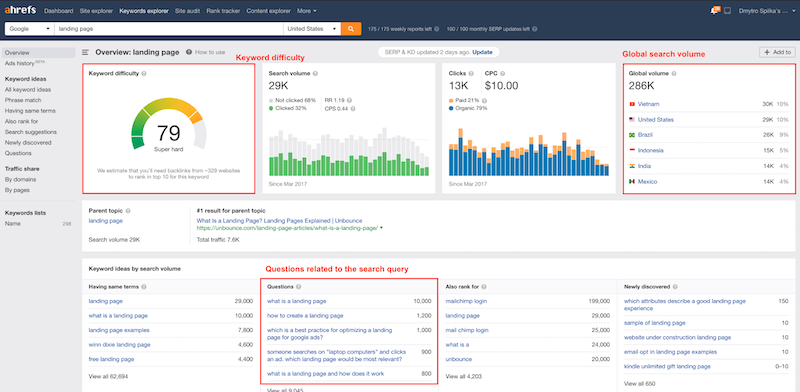Click the ahrefs logo
Screen dimensions: 800x392
tap(20, 11)
